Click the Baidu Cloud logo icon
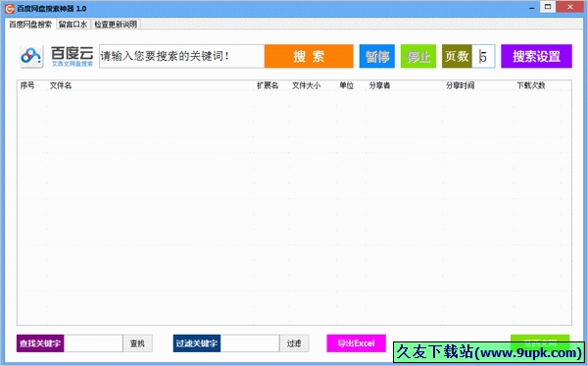 click(31, 57)
